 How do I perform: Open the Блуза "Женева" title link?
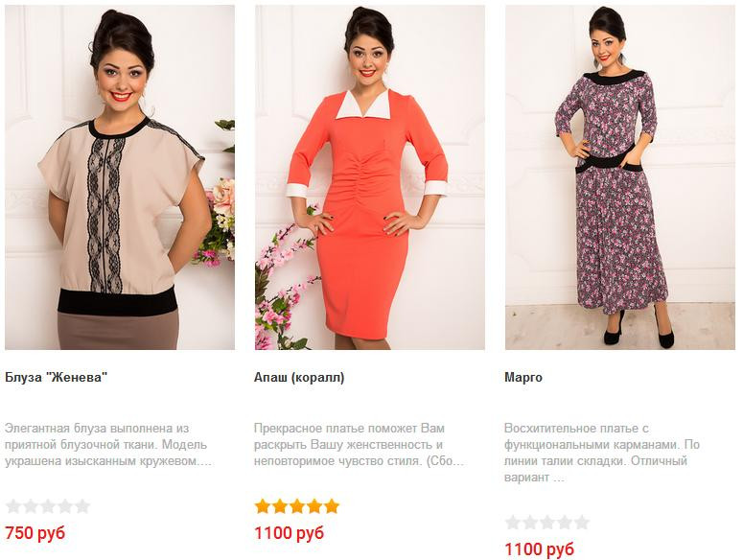[57, 378]
